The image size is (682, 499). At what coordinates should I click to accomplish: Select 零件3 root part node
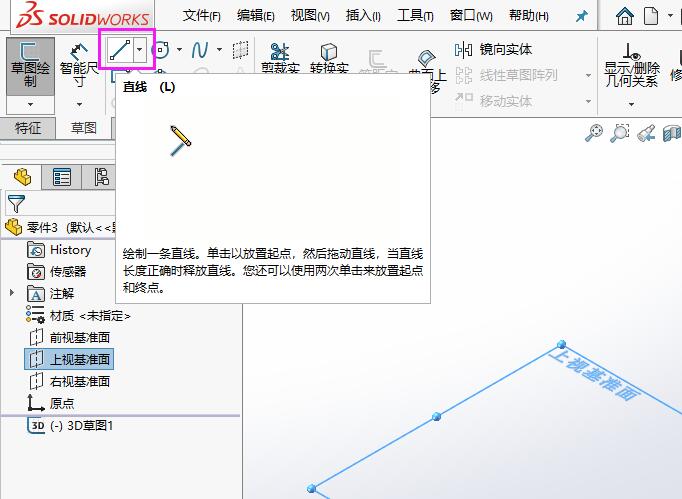click(x=60, y=227)
